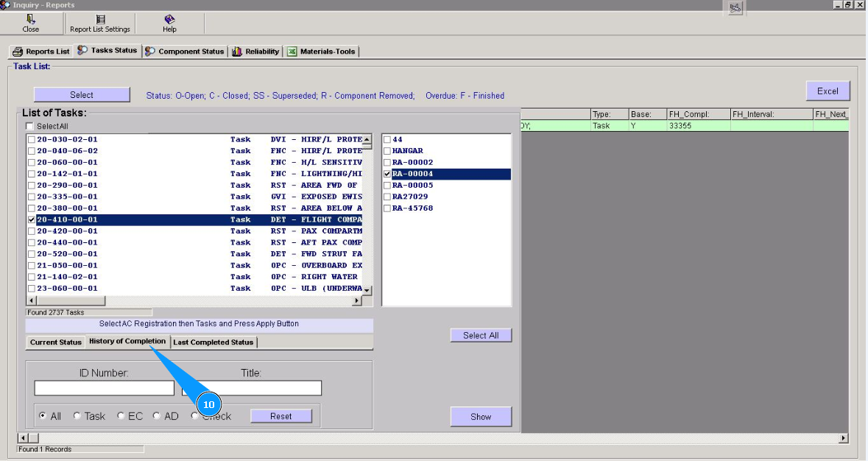This screenshot has height=461, width=868.
Task: Switch to Last Completed Status tab
Action: (214, 342)
